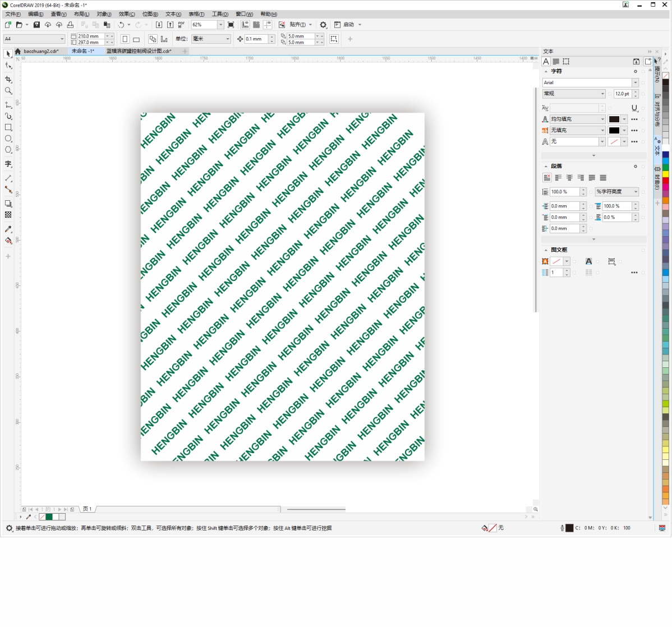
Task: Select the Parallel Dimension tool
Action: point(8,178)
